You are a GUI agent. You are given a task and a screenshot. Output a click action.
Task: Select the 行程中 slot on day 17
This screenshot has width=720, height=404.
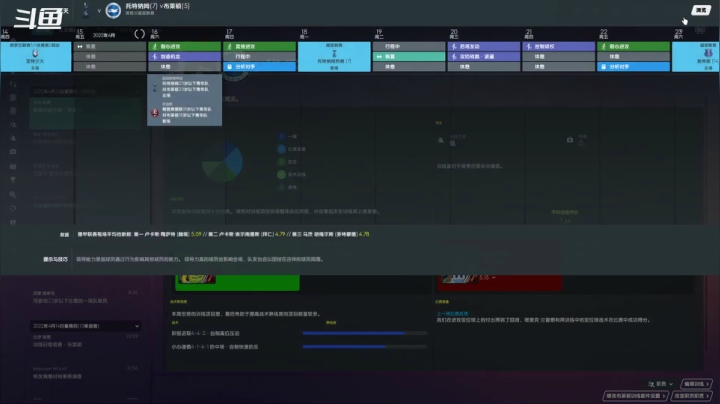pyautogui.click(x=259, y=56)
